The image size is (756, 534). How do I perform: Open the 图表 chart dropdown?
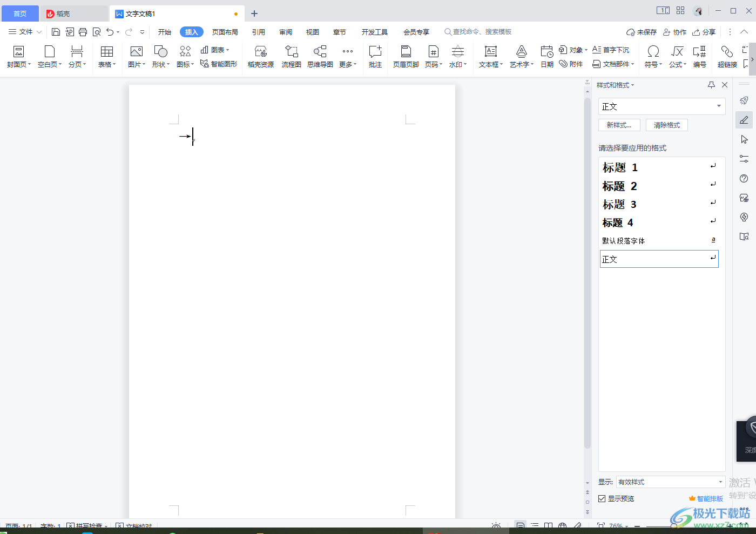point(215,50)
